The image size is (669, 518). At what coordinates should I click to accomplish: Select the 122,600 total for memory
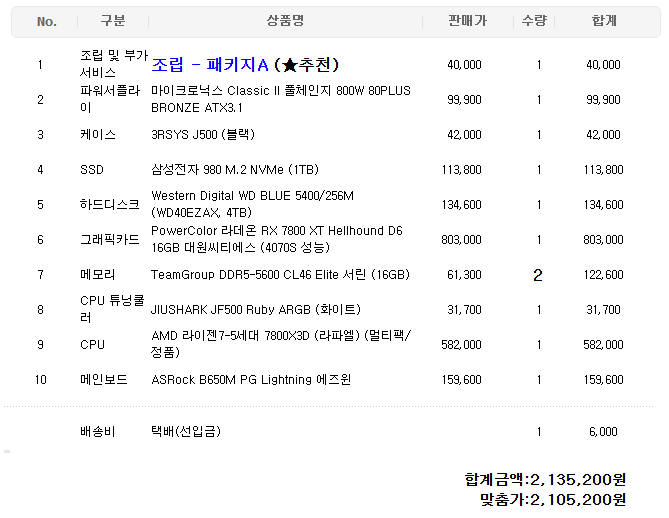tap(603, 274)
